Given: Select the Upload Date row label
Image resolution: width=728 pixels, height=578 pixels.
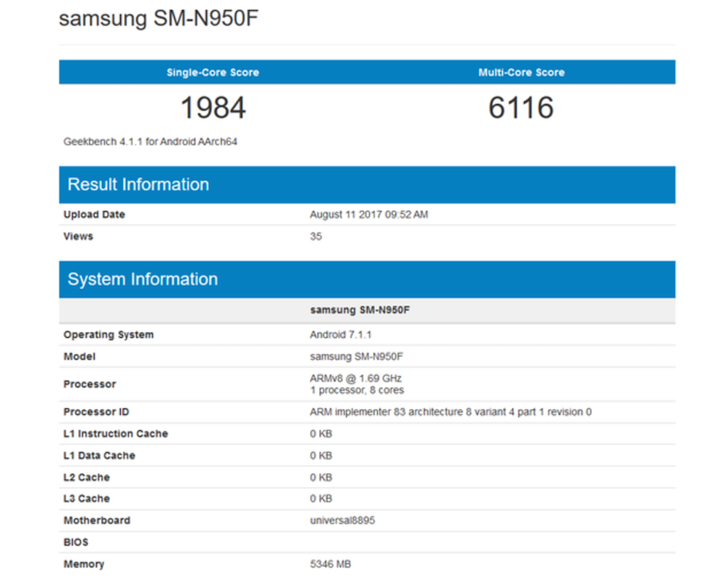Looking at the screenshot, I should coord(95,215).
